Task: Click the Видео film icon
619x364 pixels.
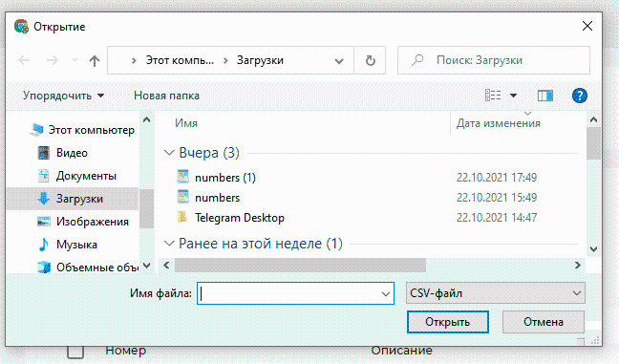Action: click(43, 153)
